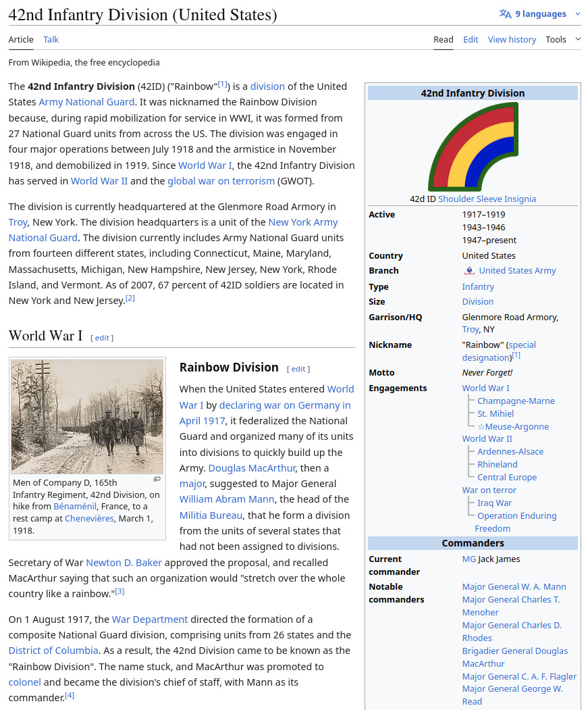
Task: Open the Meuse-Argonne engagement link
Action: (x=517, y=426)
